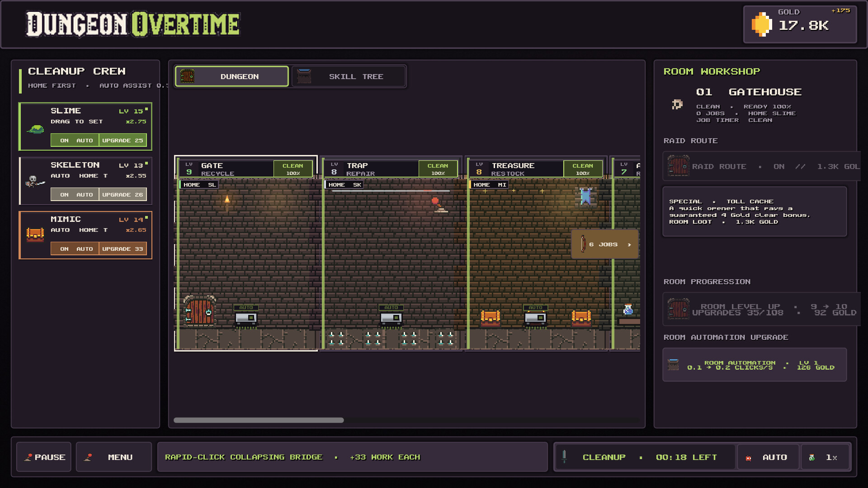The image size is (868, 488).
Task: Click the blue potion in the fourth room
Action: pyautogui.click(x=628, y=310)
